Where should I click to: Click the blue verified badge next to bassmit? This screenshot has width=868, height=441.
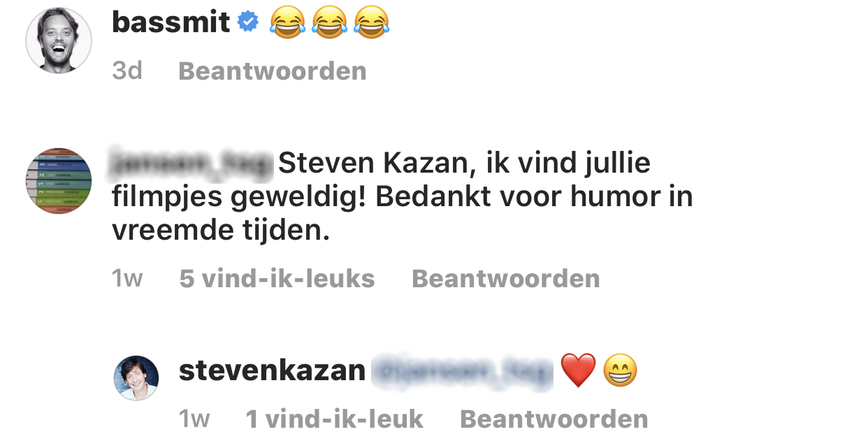click(x=248, y=23)
